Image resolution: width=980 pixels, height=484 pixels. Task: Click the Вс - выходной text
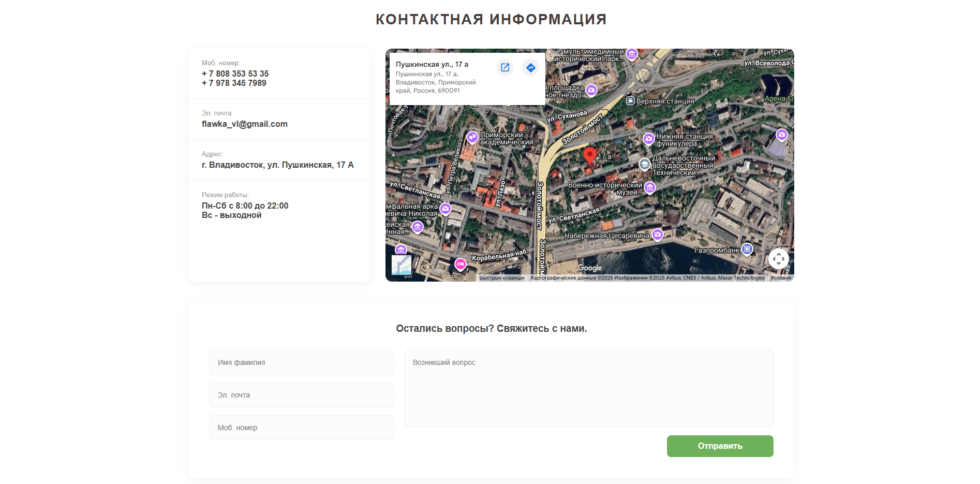click(x=232, y=215)
